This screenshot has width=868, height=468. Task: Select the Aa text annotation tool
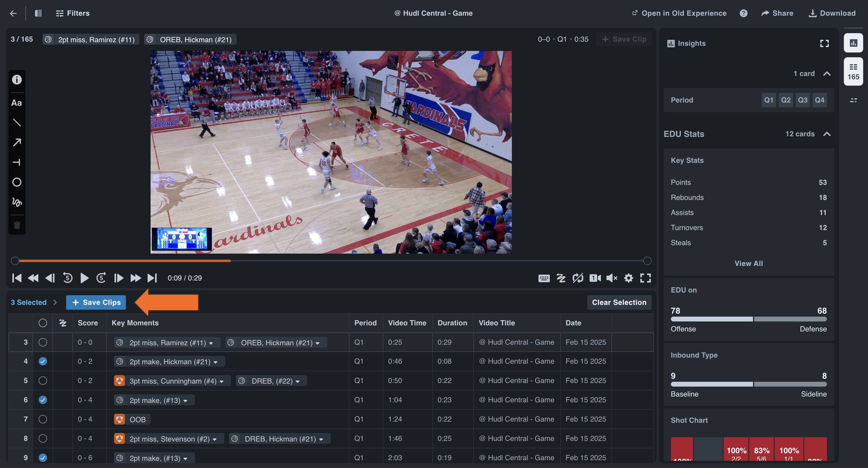coord(17,103)
